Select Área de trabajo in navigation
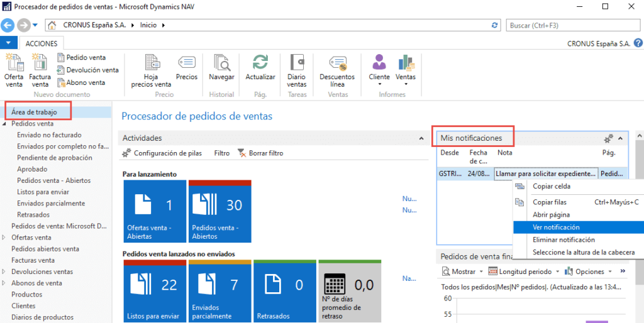This screenshot has height=323, width=644. 34,112
